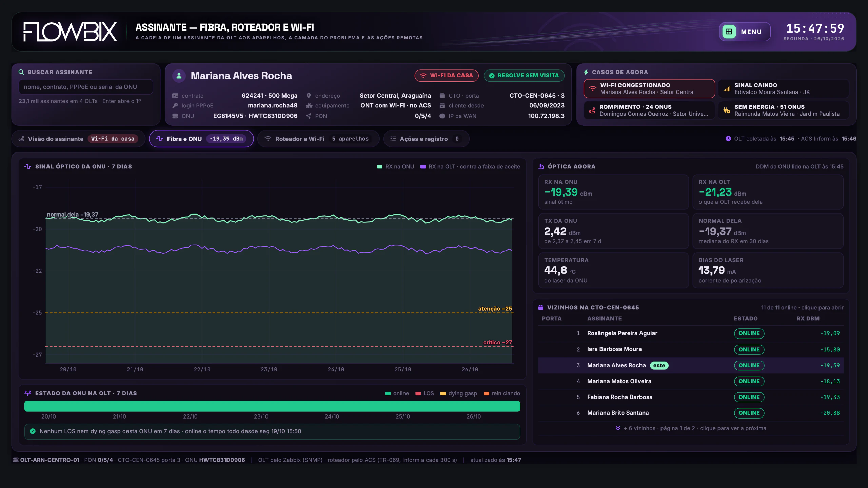Click the green ONU state timeline bar

(272, 406)
